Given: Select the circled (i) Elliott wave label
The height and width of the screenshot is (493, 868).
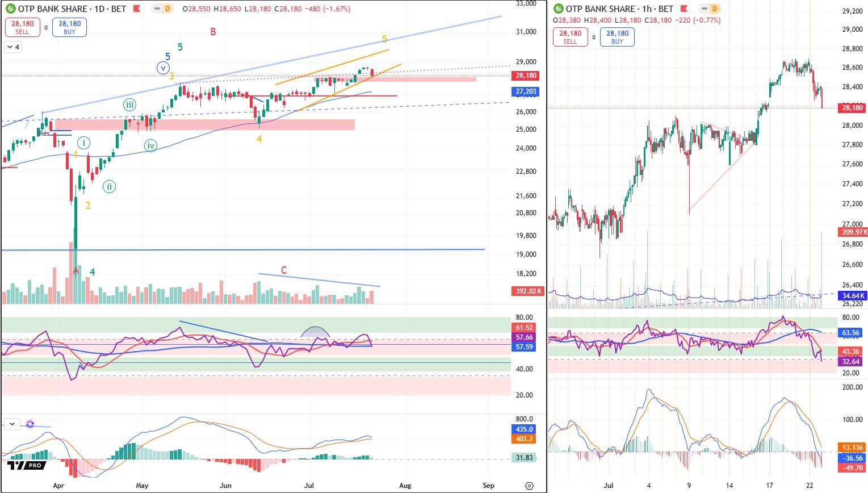Looking at the screenshot, I should coord(83,143).
